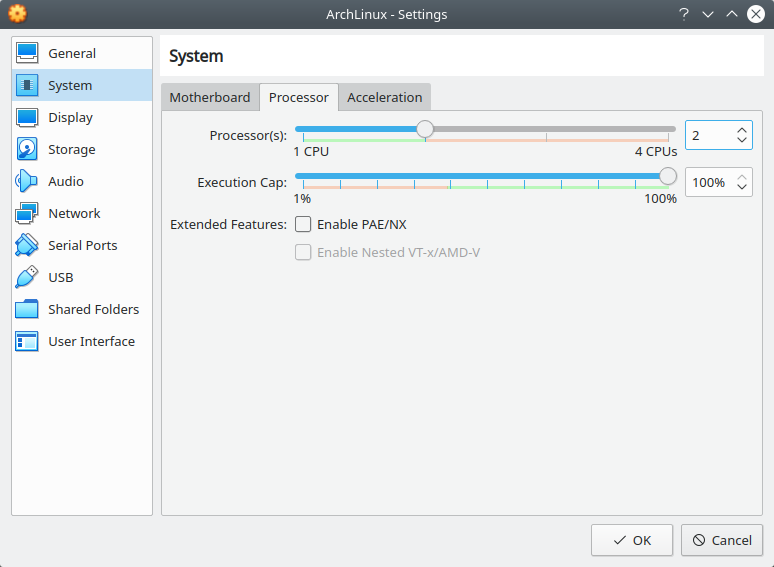Go to the Shared Folders category label

coord(94,309)
